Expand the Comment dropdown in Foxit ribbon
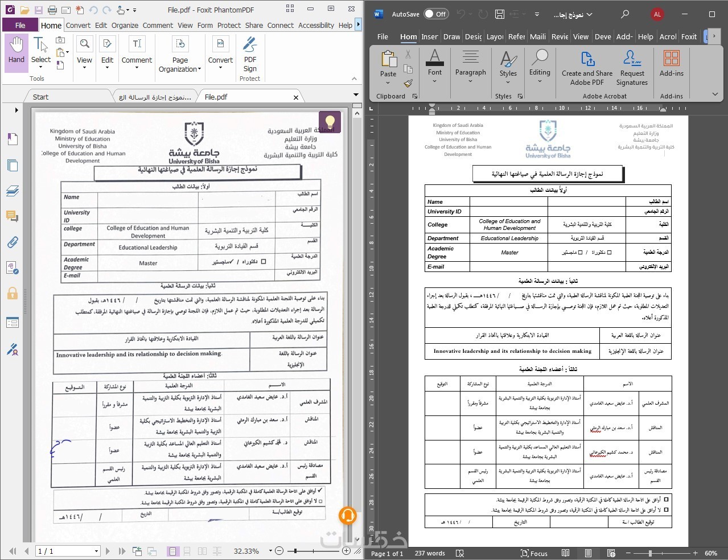728x560 pixels. click(137, 68)
